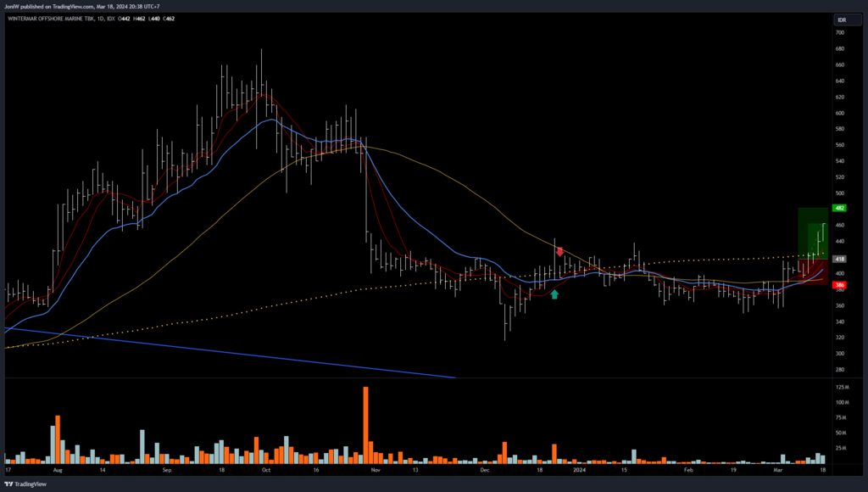
Task: Select the red stop-loss zone of long position
Action: (x=811, y=271)
